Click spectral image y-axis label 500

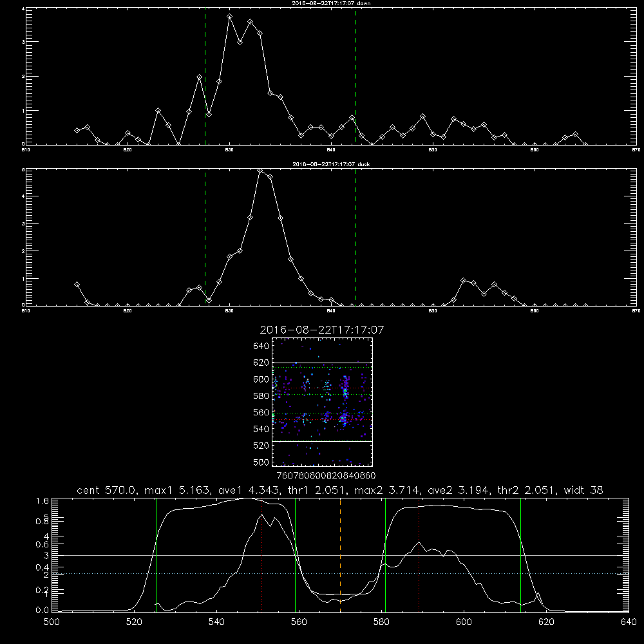(261, 462)
